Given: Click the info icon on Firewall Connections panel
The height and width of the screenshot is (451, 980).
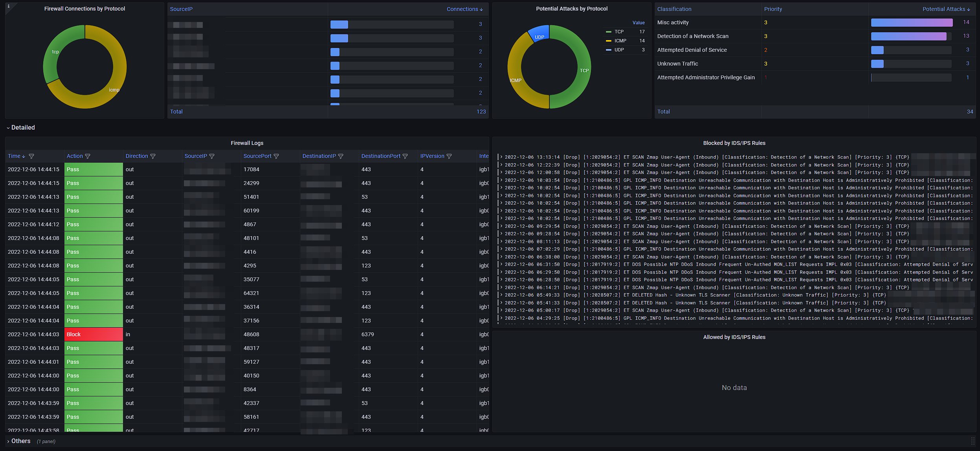Looking at the screenshot, I should tap(9, 6).
